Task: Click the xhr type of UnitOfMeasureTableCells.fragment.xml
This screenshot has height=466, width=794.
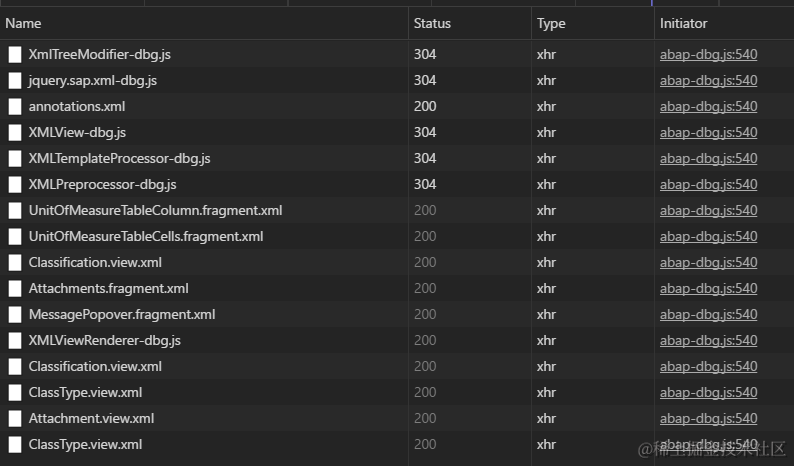Action: pyautogui.click(x=546, y=237)
